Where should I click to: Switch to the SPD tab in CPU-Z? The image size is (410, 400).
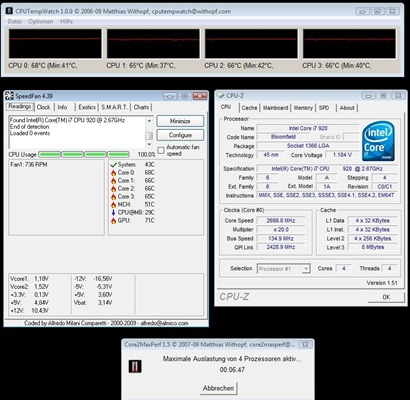324,108
